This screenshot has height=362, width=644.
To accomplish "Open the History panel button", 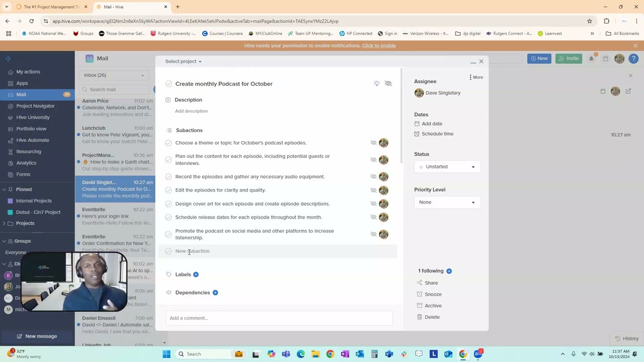I will pos(626,338).
